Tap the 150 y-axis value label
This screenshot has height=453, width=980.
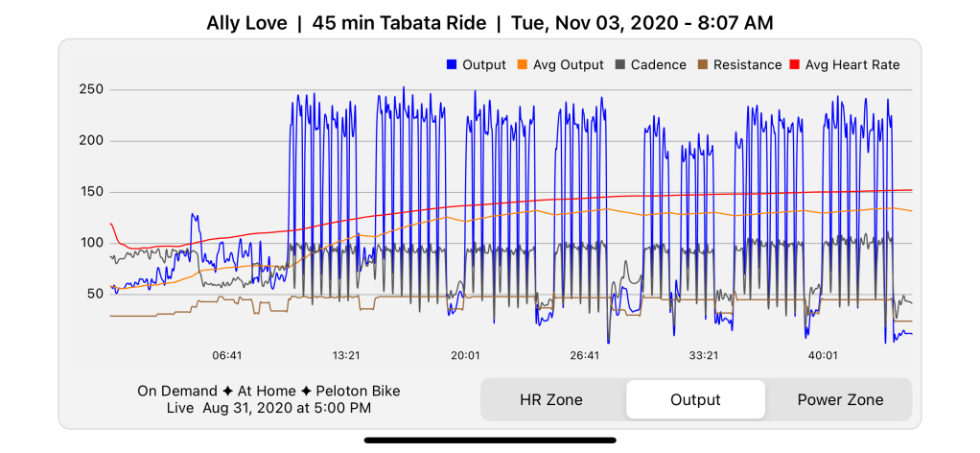pyautogui.click(x=92, y=192)
